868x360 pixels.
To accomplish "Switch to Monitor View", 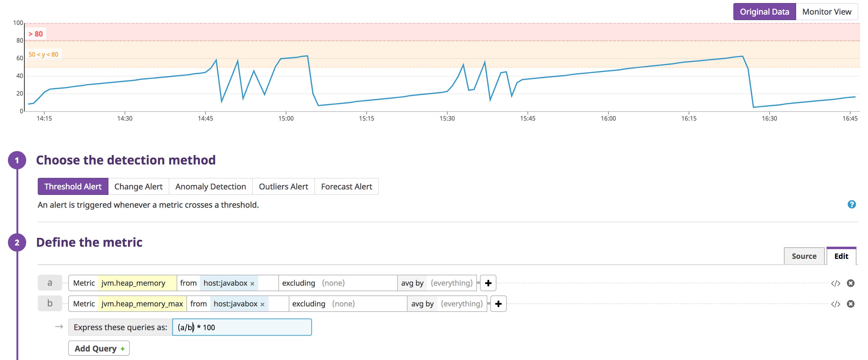I will [827, 11].
